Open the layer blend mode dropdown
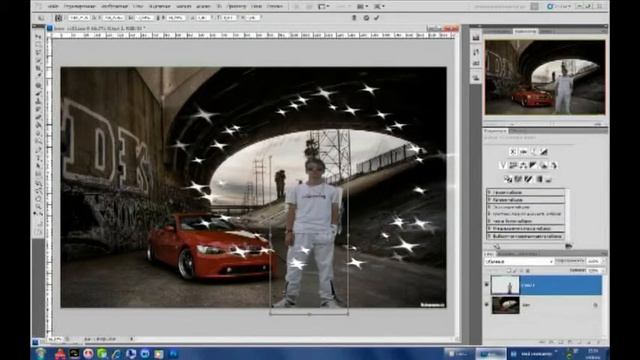640x360 pixels. (x=519, y=261)
